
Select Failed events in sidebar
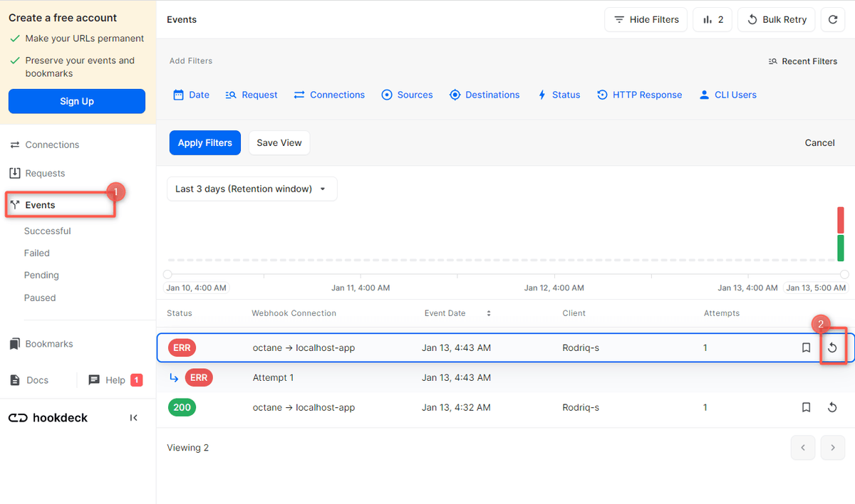coord(37,253)
